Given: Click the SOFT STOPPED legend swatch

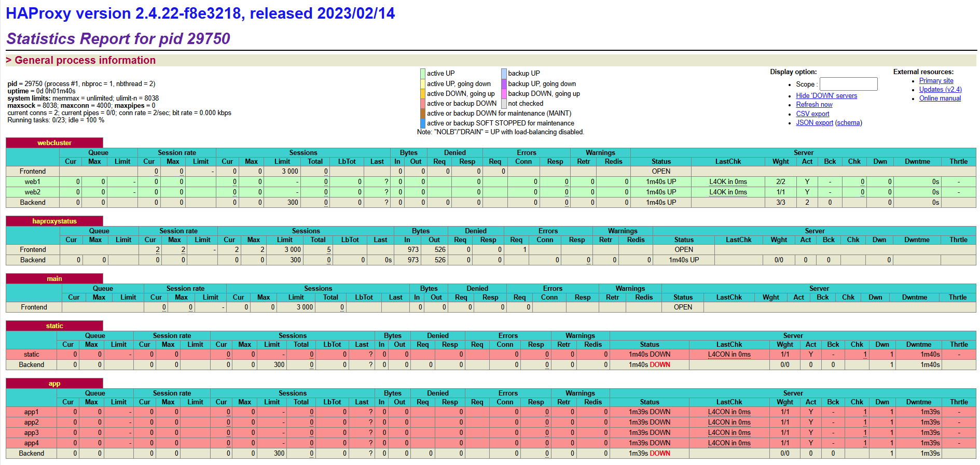Looking at the screenshot, I should [x=423, y=123].
